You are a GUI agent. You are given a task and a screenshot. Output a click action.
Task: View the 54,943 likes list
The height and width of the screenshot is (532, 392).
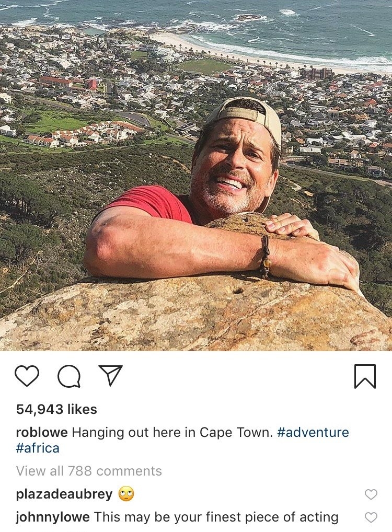pyautogui.click(x=56, y=409)
